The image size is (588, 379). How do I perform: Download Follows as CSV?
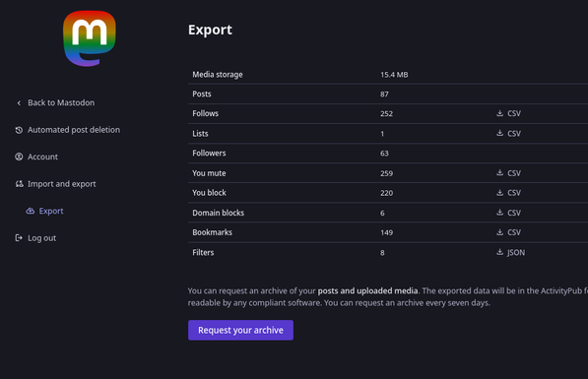click(x=509, y=113)
